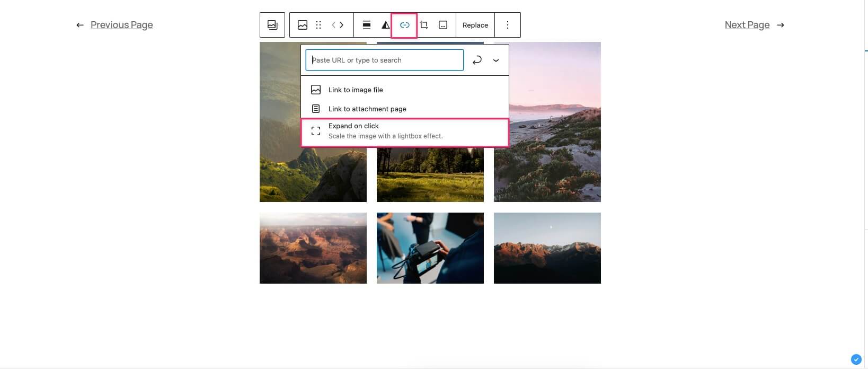Viewport: 868px width, 369px height.
Task: Apply duotone filter icon
Action: (386, 25)
